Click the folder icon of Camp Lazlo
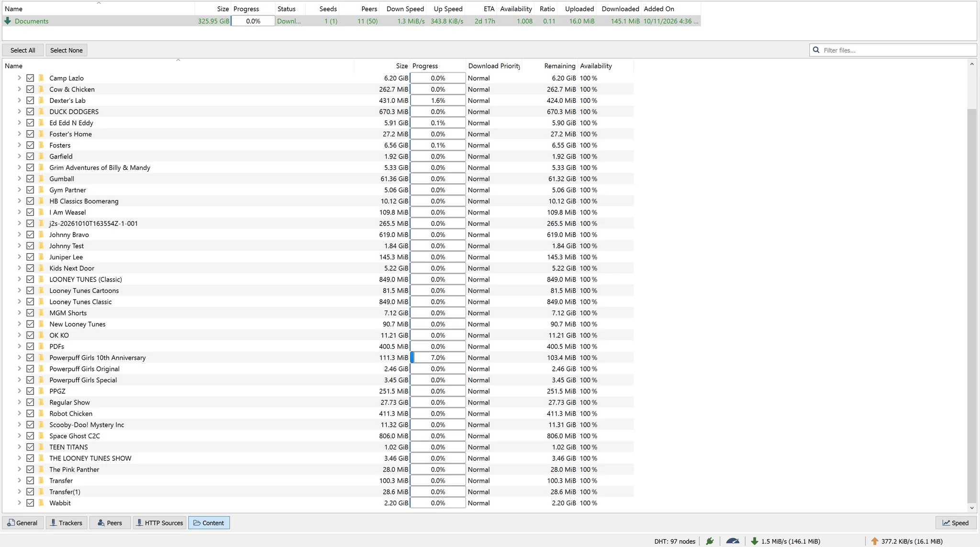Viewport: 980px width, 547px height. point(41,78)
